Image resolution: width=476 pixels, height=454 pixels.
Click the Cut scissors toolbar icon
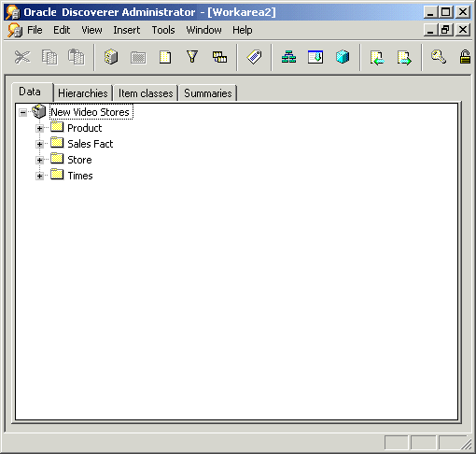pyautogui.click(x=22, y=57)
